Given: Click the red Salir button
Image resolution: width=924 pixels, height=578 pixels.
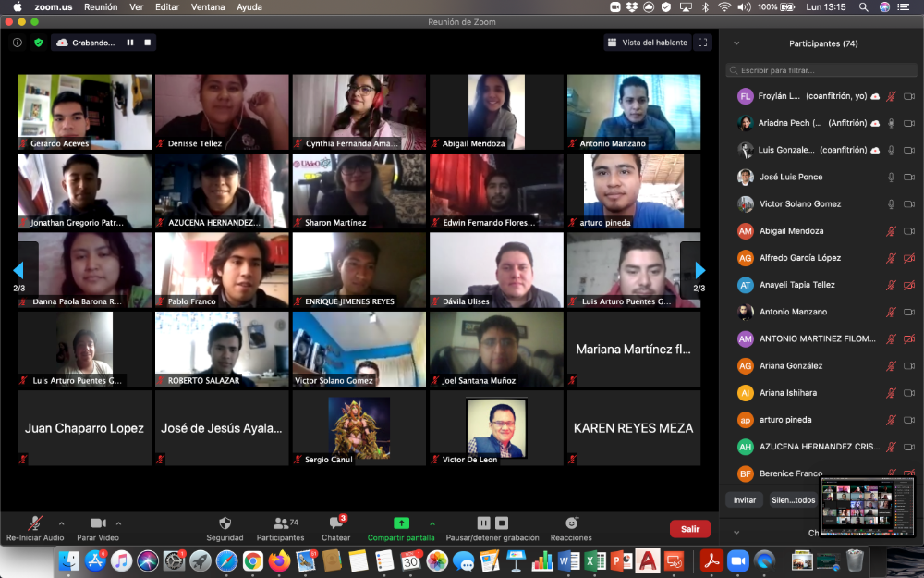Looking at the screenshot, I should pyautogui.click(x=689, y=529).
